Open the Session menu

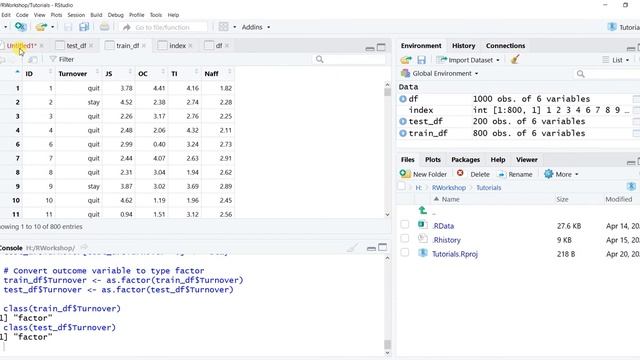76,15
